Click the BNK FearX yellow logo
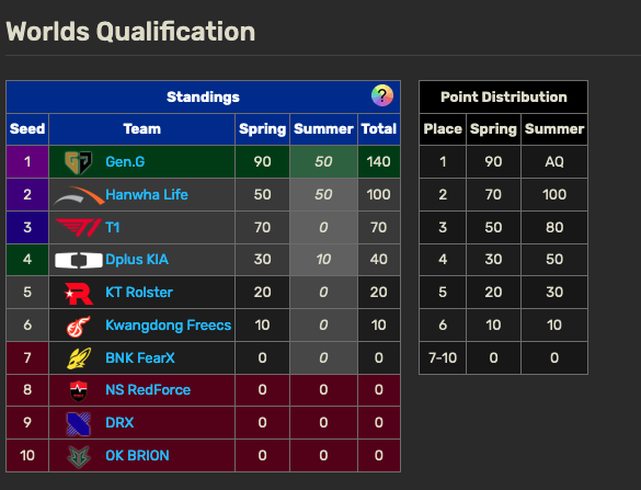 (77, 358)
